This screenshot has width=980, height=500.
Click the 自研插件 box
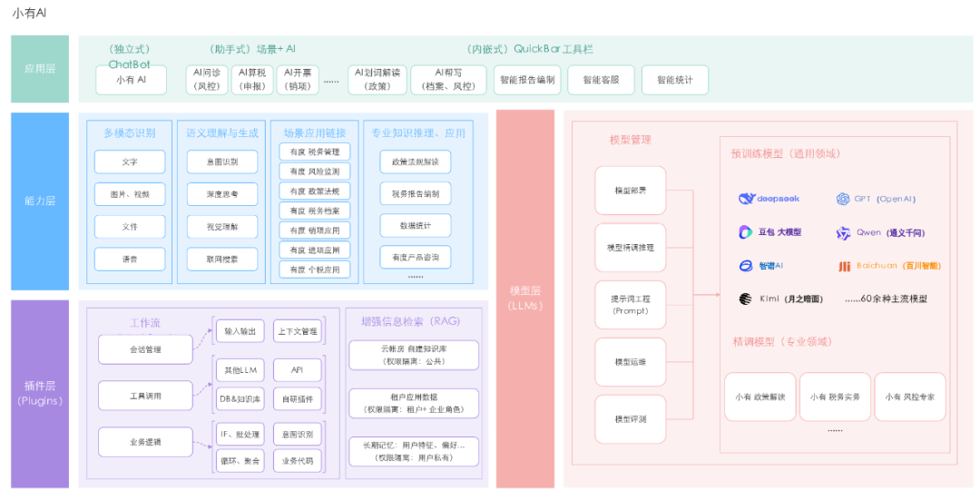298,398
